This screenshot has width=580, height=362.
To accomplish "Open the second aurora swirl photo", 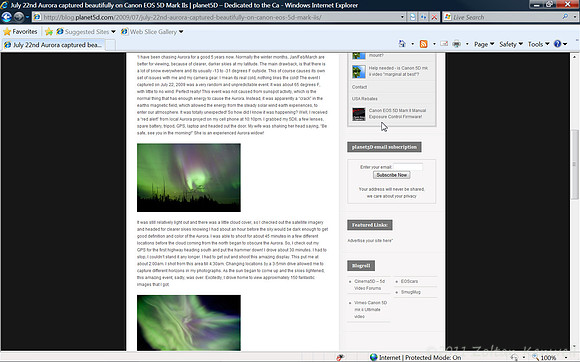I will 189,322.
